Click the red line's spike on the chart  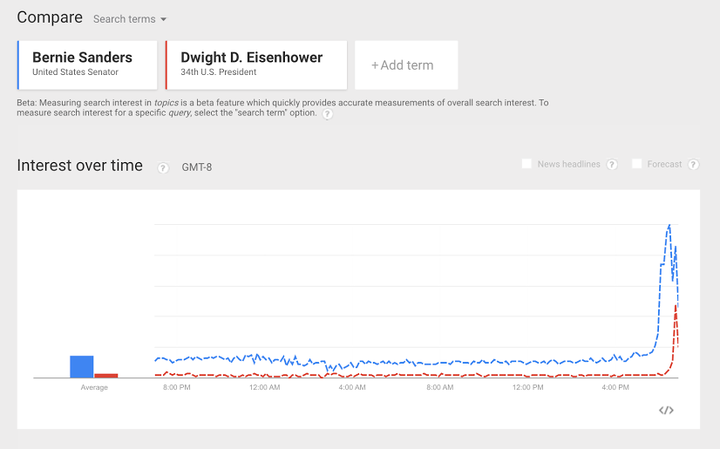675,306
